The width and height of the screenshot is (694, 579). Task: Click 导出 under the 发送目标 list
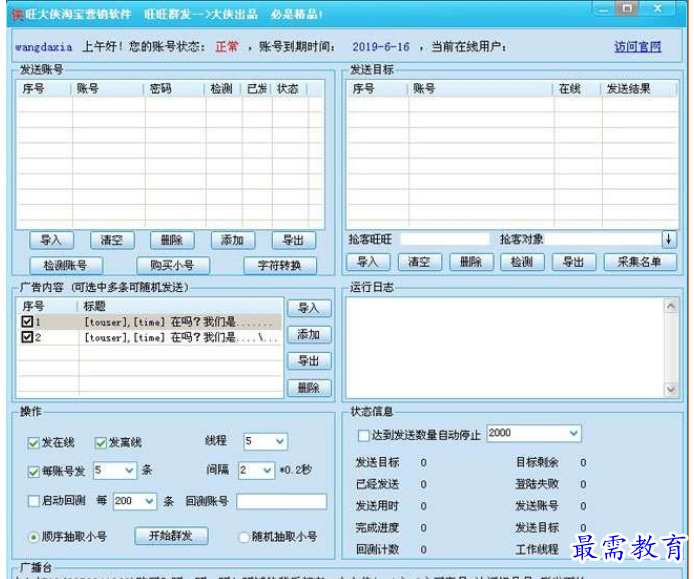pos(574,262)
